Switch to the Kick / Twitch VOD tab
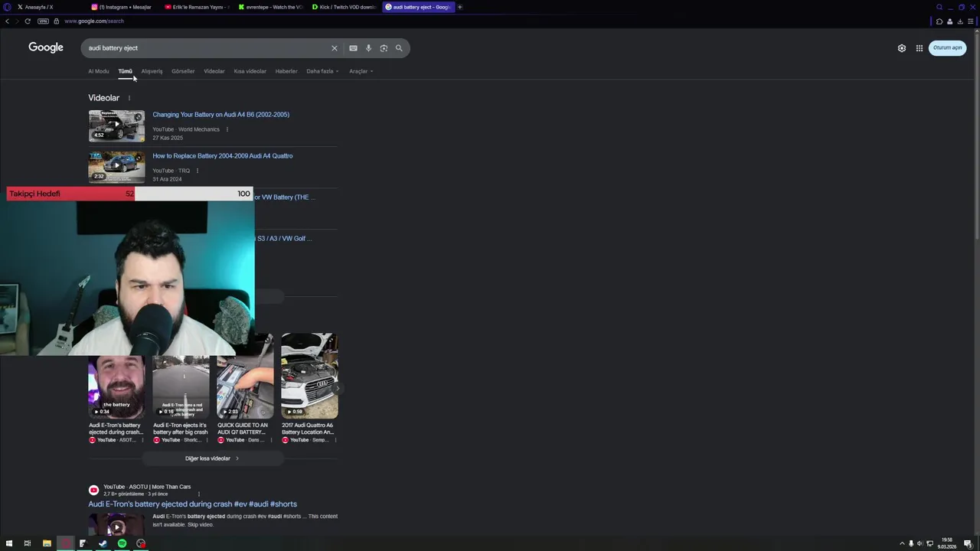The image size is (980, 551). (343, 7)
